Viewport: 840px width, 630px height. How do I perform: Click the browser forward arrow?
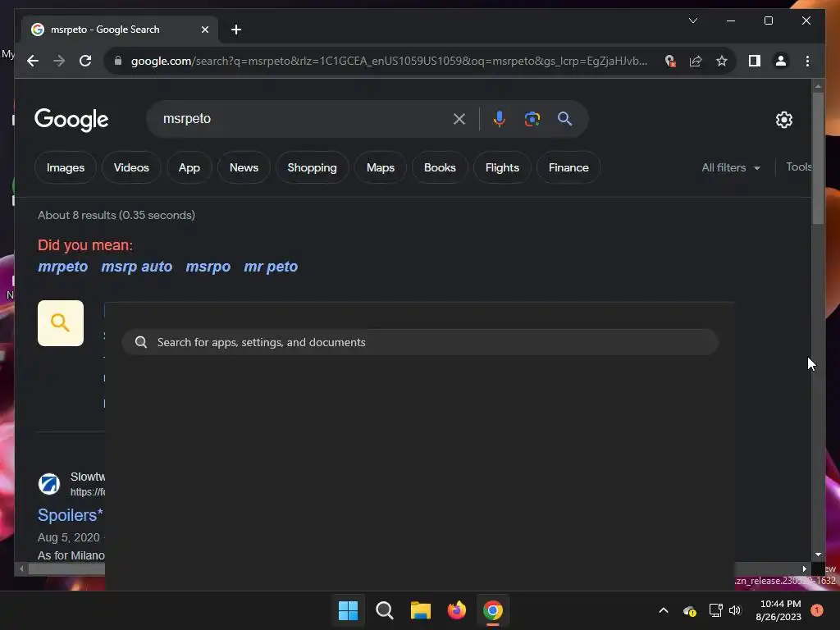click(x=59, y=61)
